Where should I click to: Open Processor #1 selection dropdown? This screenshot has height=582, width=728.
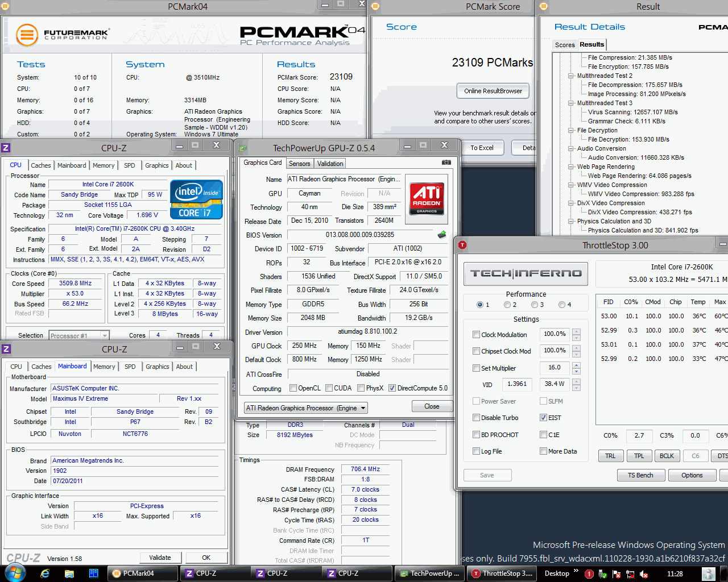click(78, 335)
